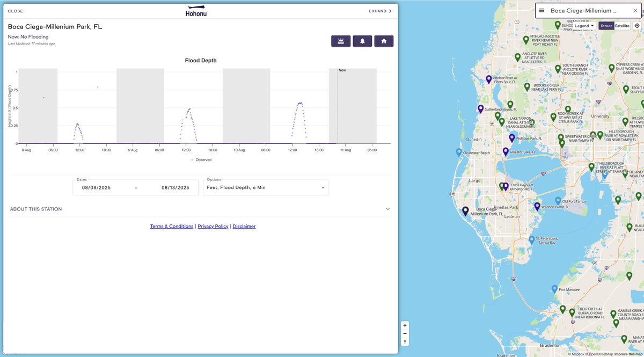Edit the start date 08/08/2025
This screenshot has width=644, height=357.
pos(96,188)
